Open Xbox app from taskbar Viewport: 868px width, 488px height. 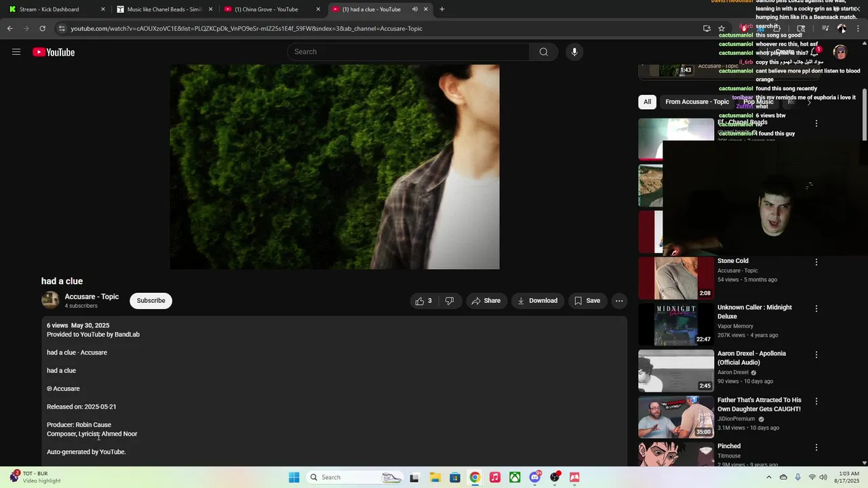point(515,477)
